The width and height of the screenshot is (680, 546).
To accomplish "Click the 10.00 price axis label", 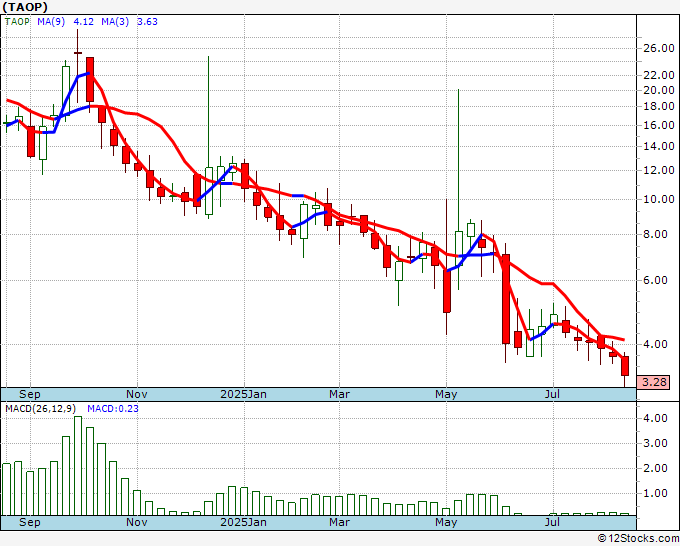I will click(659, 199).
